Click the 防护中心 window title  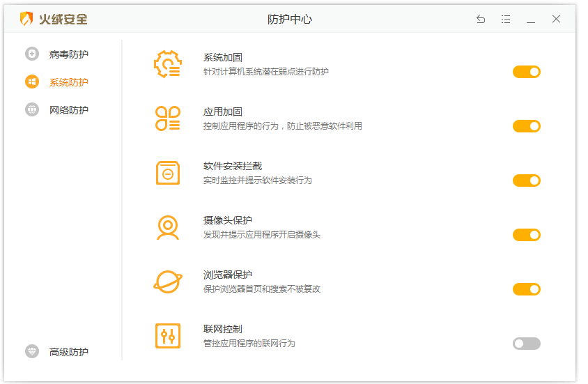point(290,19)
